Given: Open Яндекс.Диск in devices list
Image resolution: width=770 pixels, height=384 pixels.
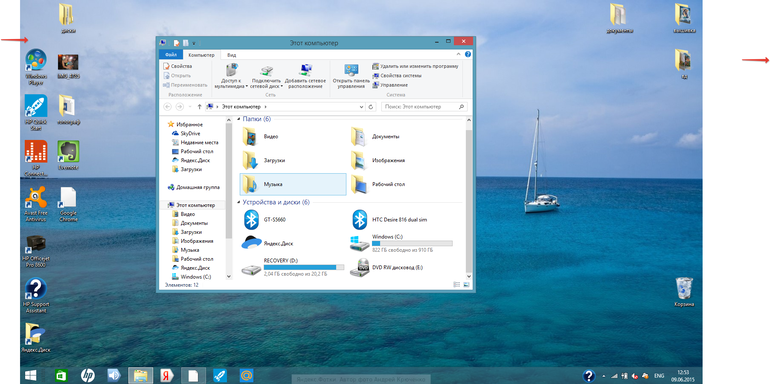Looking at the screenshot, I should tap(268, 243).
